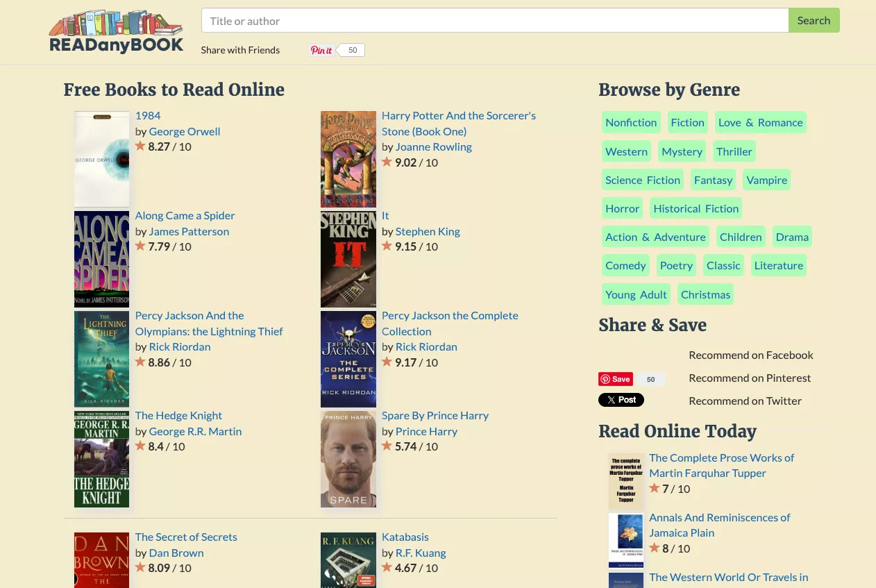Click the star beside Spare By Prince Harry
The image size is (876, 588).
tap(387, 446)
